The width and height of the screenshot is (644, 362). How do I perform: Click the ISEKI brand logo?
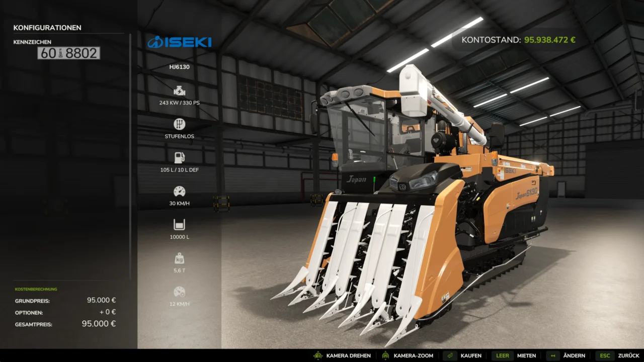180,42
